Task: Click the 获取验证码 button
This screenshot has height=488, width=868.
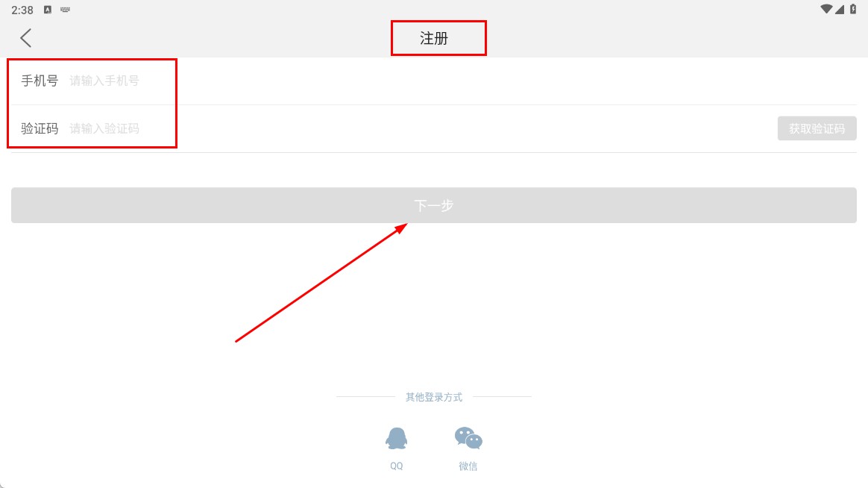Action: tap(817, 128)
